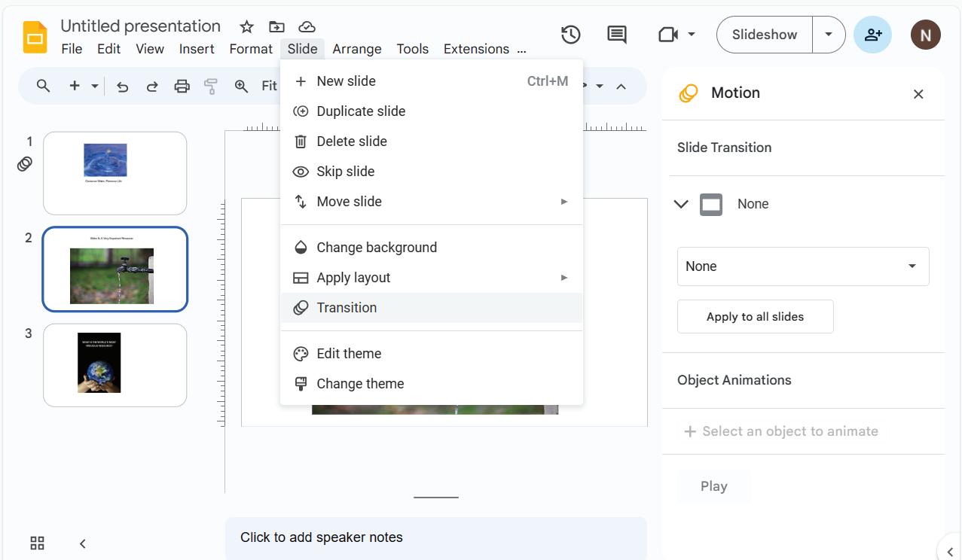Click the share add-person button
This screenshot has height=560, width=962.
873,35
